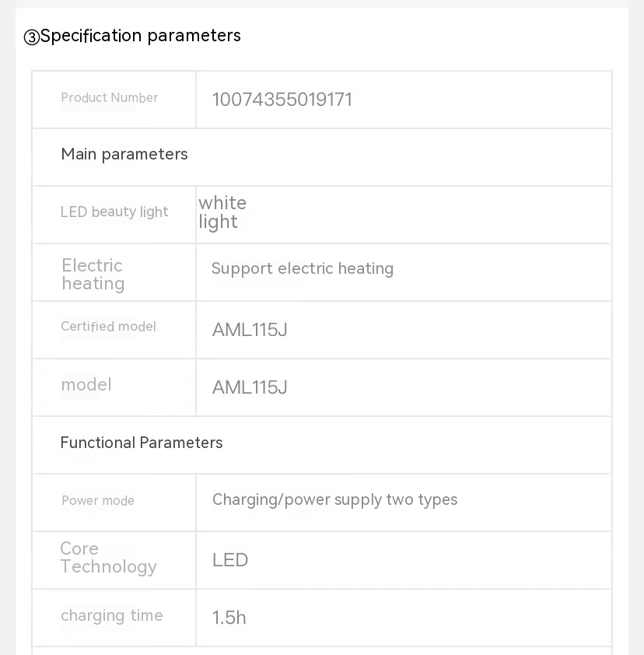Click the Specification parameters heading text

click(141, 36)
